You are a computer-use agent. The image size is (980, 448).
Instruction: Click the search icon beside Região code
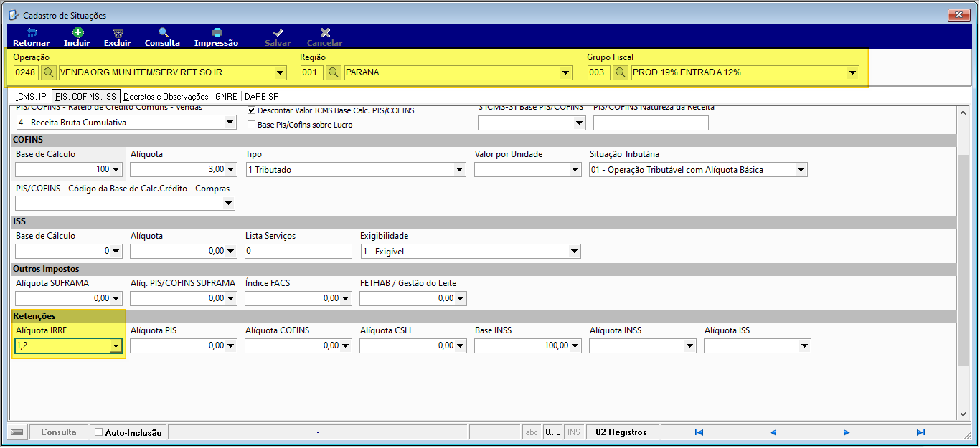(x=334, y=72)
